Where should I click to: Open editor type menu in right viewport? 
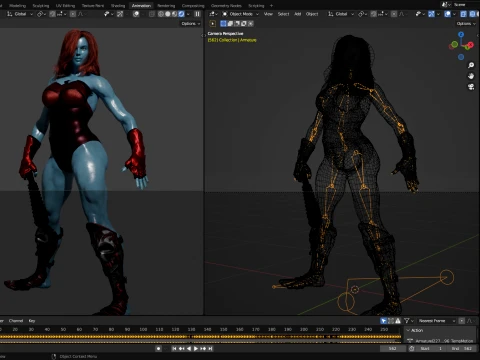pos(213,14)
